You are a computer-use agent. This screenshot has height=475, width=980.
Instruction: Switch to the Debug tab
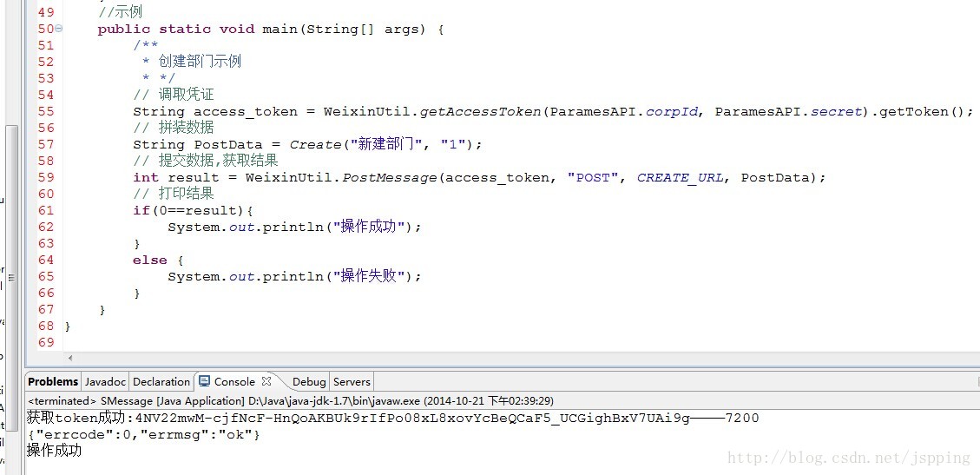click(309, 381)
